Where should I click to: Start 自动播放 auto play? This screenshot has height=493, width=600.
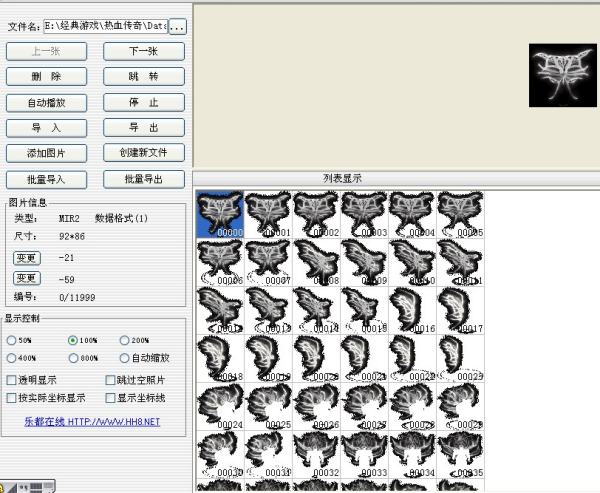47,103
